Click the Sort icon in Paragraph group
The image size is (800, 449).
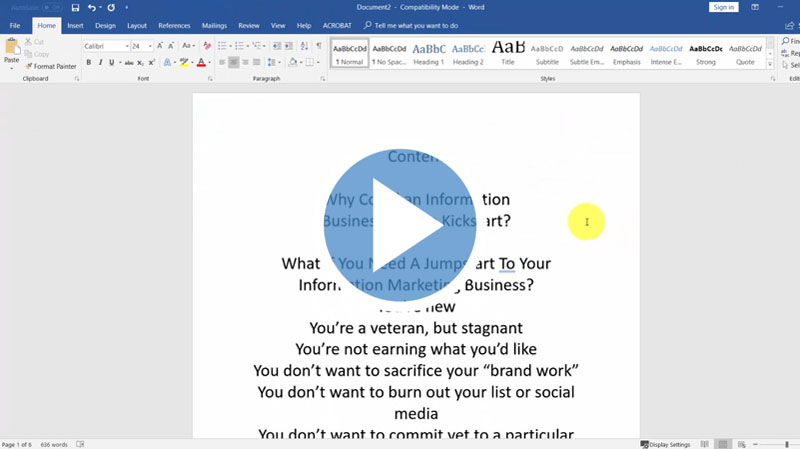[x=303, y=46]
